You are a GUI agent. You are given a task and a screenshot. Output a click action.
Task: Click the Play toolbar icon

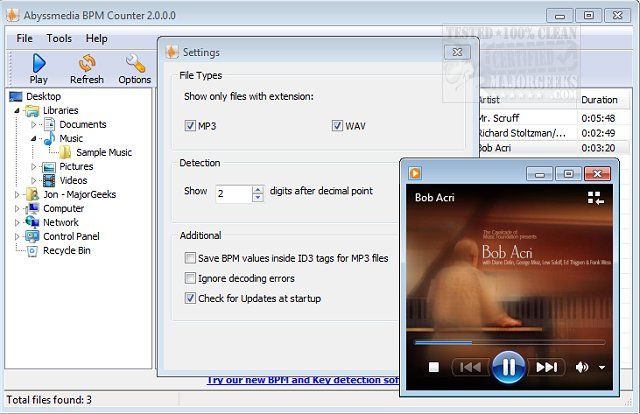(39, 64)
